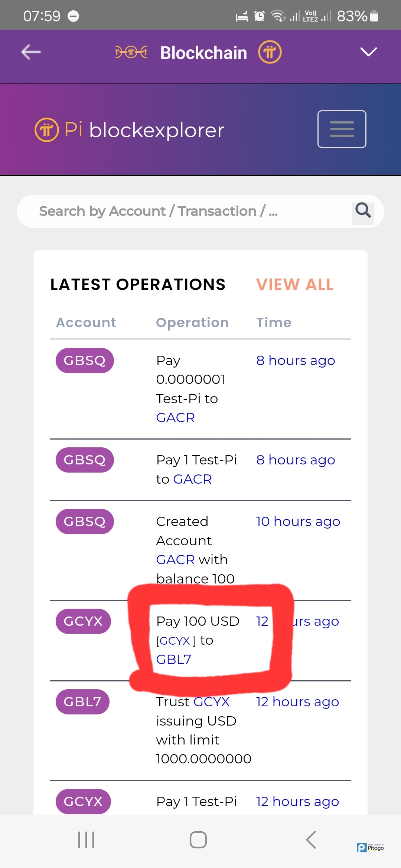Tap the search magnifier icon

(363, 211)
